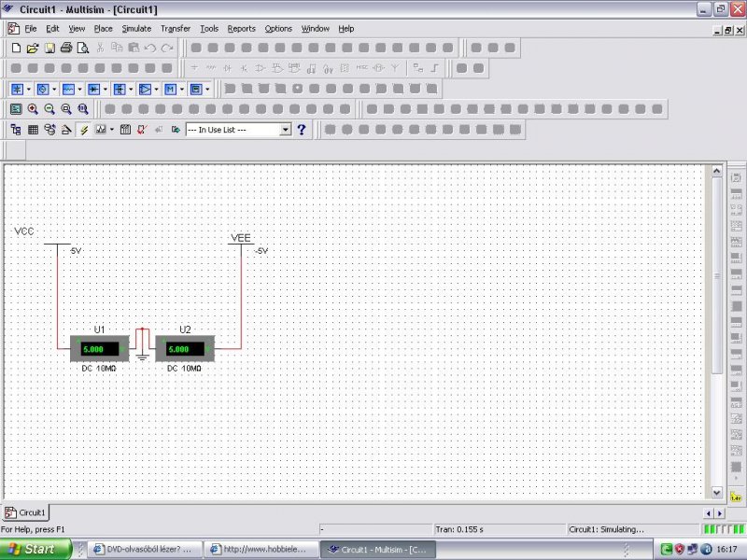
Task: Open the Window menu
Action: pyautogui.click(x=316, y=29)
